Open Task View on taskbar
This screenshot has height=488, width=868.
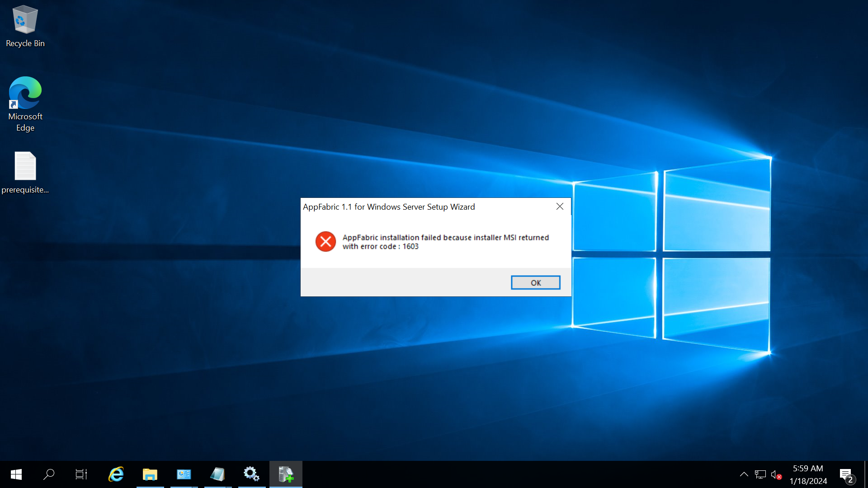click(81, 474)
